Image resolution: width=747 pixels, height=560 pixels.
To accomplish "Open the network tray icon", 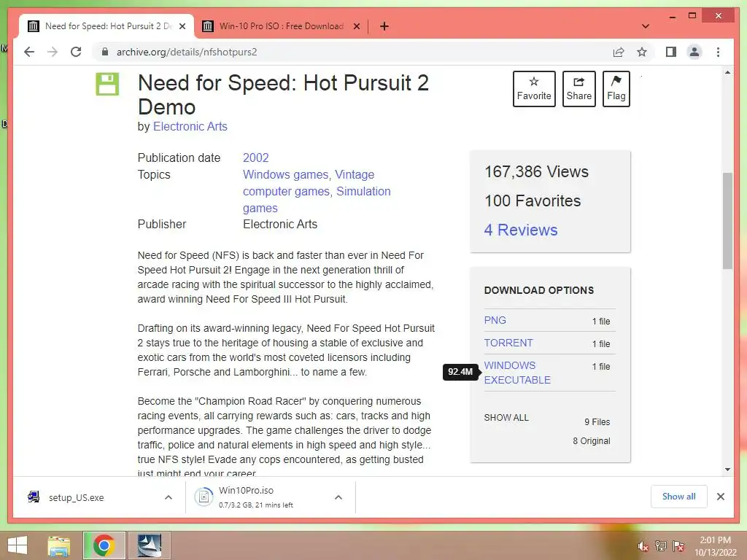I will tap(661, 546).
